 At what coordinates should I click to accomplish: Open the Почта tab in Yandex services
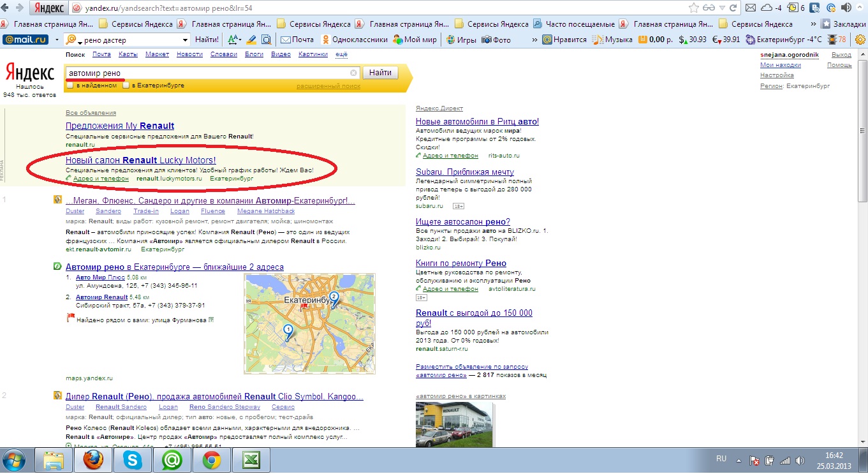[101, 54]
